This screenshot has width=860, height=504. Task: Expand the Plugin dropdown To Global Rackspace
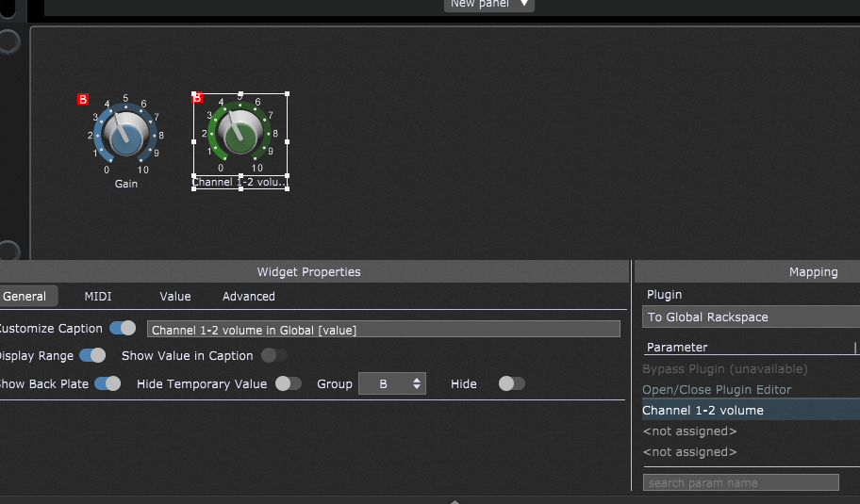click(x=751, y=317)
